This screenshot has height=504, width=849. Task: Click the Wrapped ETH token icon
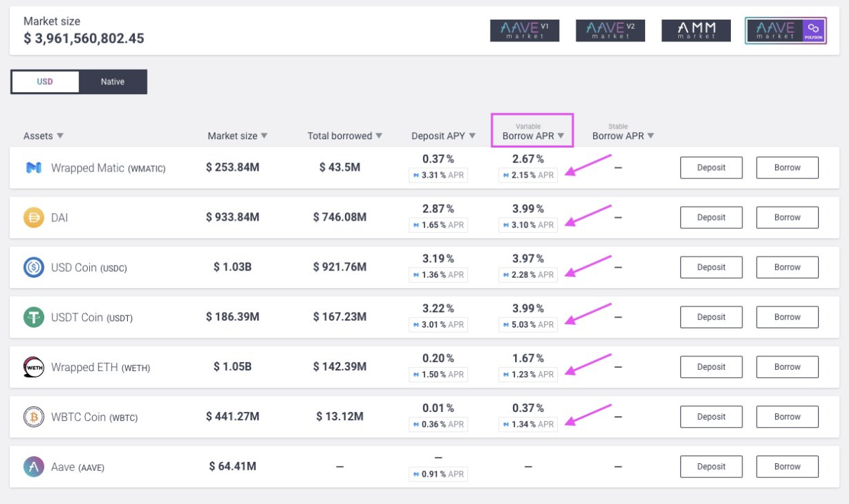click(x=34, y=367)
